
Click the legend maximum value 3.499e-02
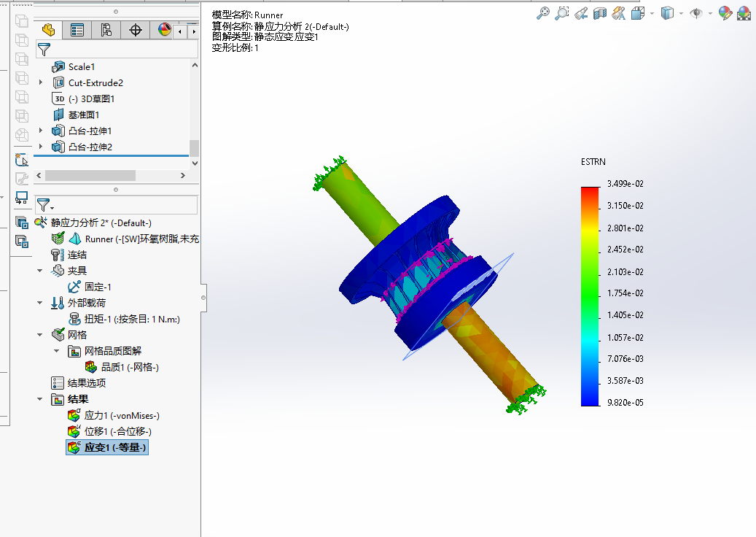tap(626, 183)
